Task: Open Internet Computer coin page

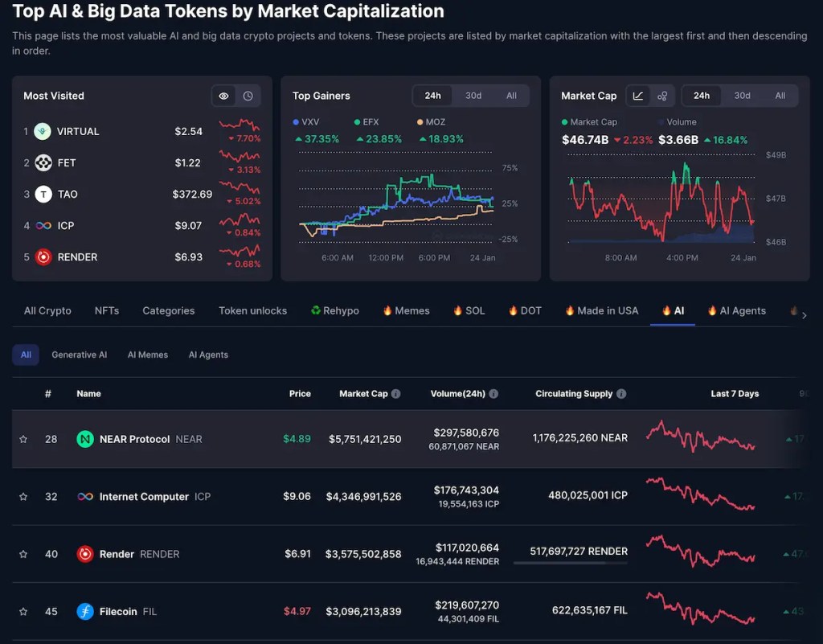Action: 144,497
